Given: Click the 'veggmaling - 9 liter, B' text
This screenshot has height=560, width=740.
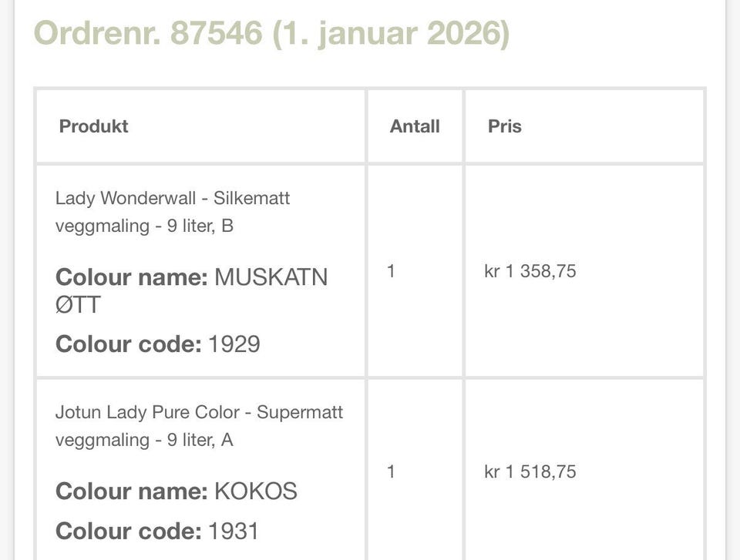Looking at the screenshot, I should click(x=144, y=226).
